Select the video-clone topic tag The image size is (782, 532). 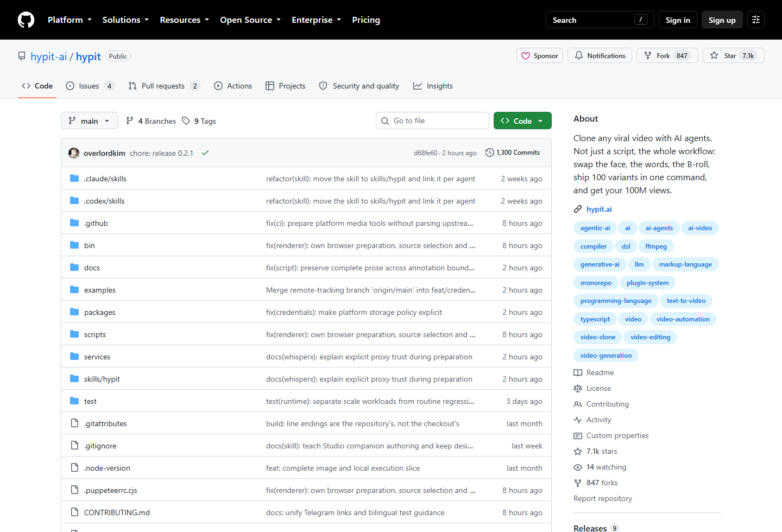click(598, 337)
